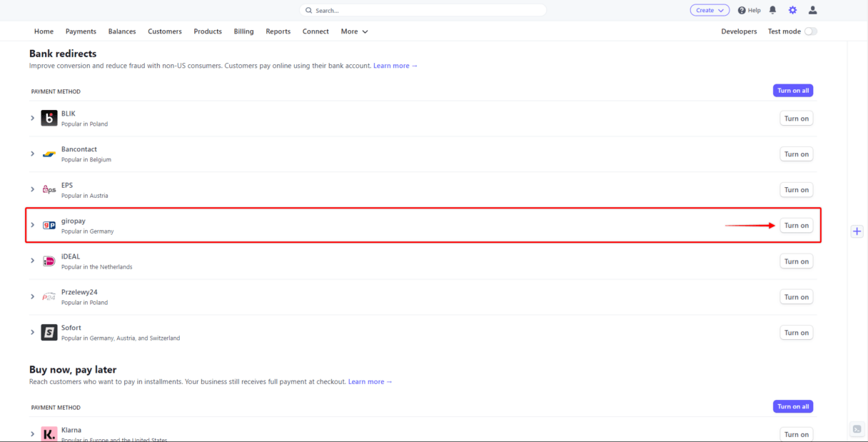The width and height of the screenshot is (868, 442).
Task: Click the Sofort name label
Action: [71, 328]
